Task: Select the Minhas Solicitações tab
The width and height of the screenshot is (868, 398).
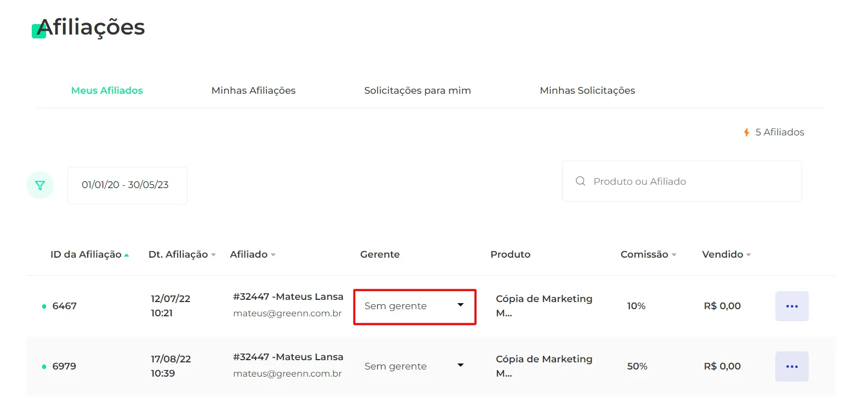Action: pyautogui.click(x=587, y=90)
